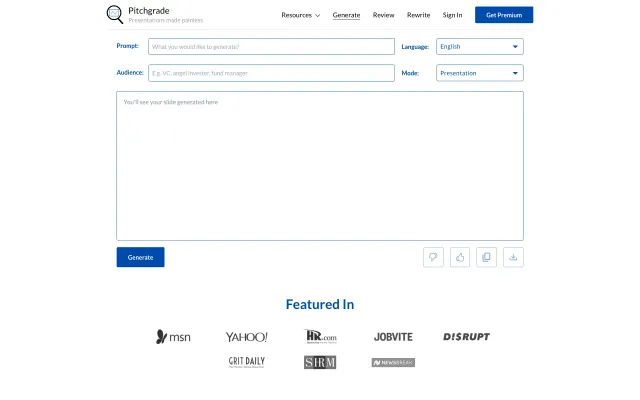The width and height of the screenshot is (640, 400).
Task: Click the SHRM featured logo
Action: pos(320,362)
